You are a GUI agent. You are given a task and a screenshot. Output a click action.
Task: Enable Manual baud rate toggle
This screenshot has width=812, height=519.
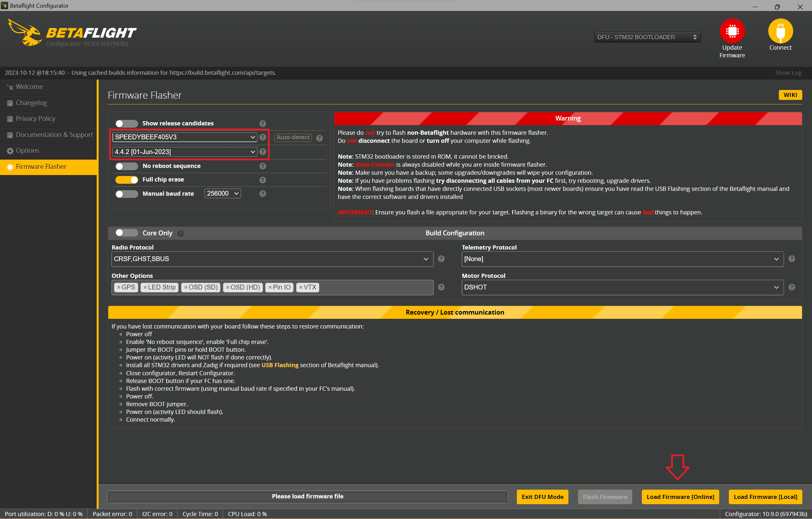coord(126,194)
